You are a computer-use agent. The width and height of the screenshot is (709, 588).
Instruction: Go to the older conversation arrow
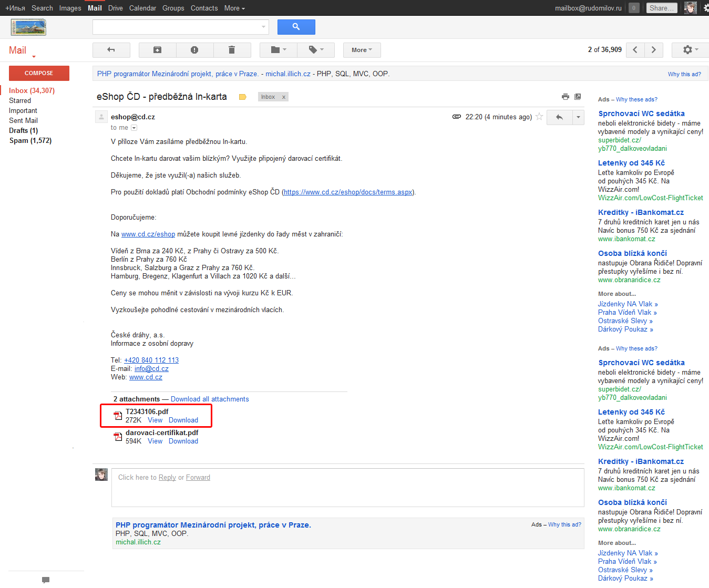[x=654, y=50]
